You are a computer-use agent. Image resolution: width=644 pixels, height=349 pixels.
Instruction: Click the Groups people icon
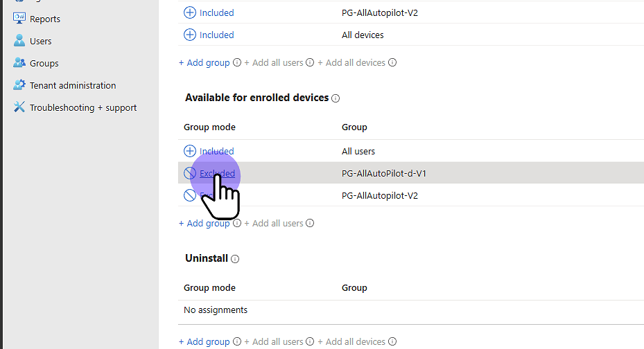(19, 62)
